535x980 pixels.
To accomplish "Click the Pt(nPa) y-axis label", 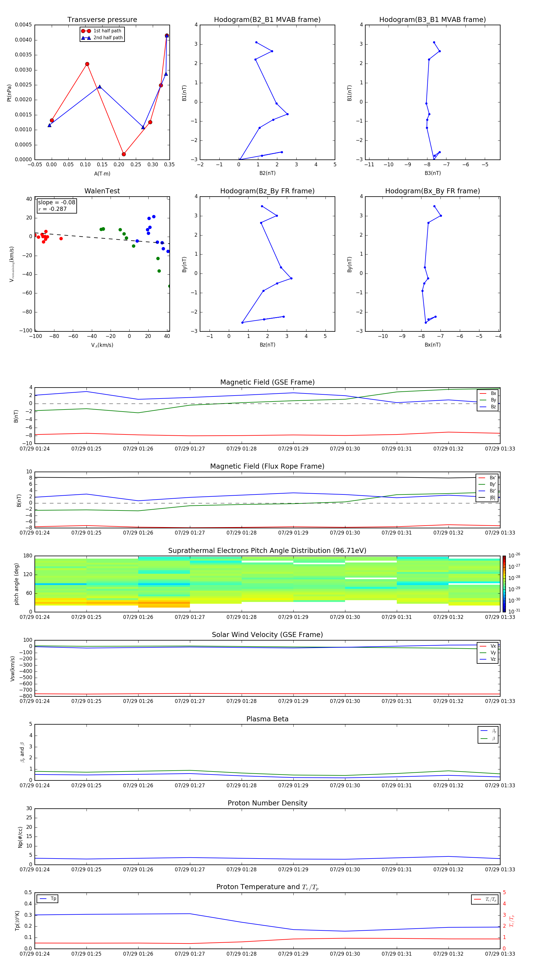I will point(9,92).
